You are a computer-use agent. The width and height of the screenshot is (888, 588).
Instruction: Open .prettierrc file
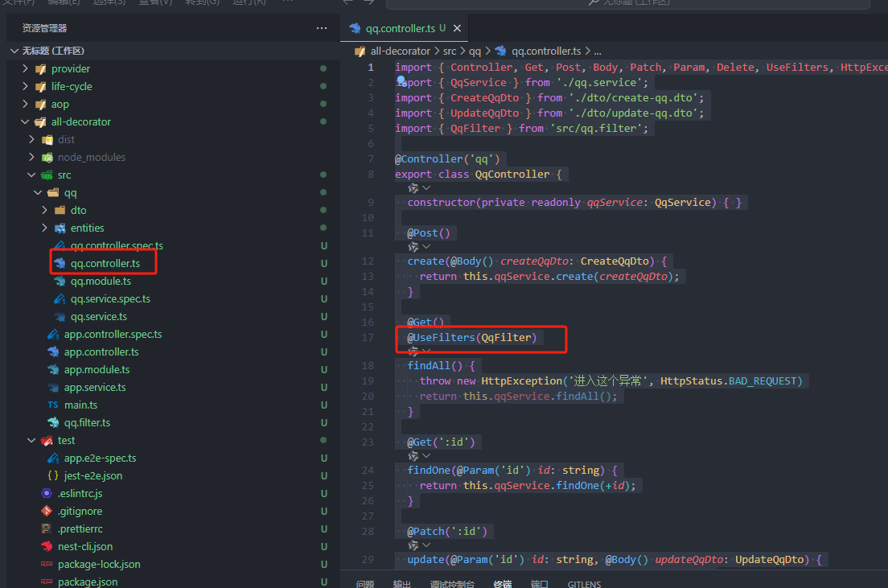80,528
